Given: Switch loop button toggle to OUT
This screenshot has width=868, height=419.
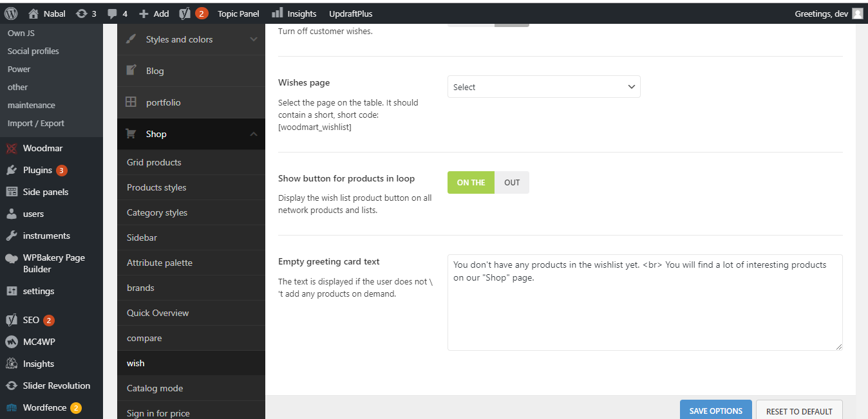Looking at the screenshot, I should coord(512,183).
